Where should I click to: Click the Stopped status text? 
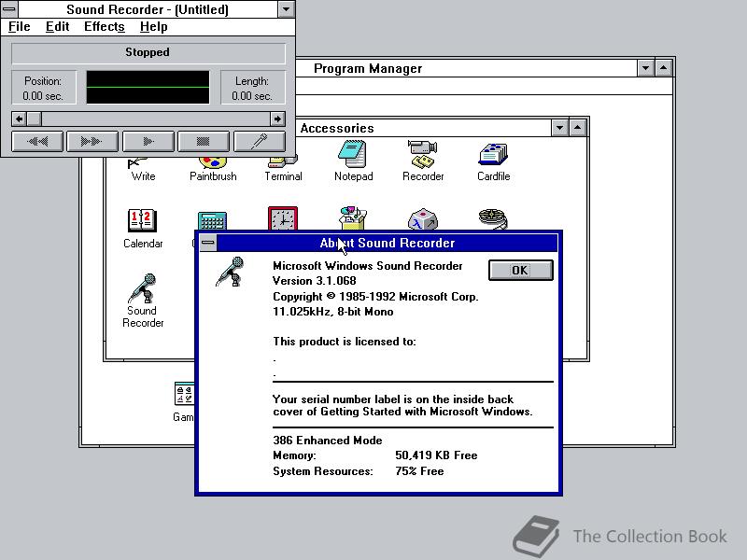[x=148, y=52]
